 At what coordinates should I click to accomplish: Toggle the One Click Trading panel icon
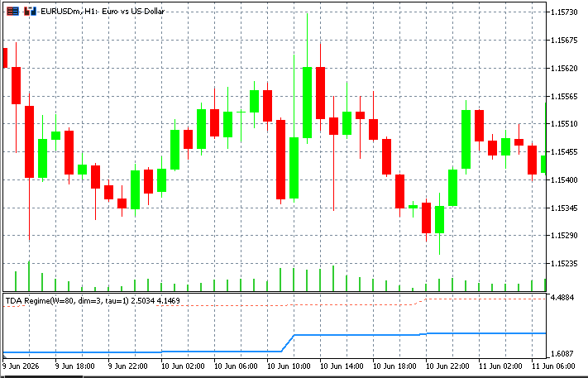click(x=31, y=12)
